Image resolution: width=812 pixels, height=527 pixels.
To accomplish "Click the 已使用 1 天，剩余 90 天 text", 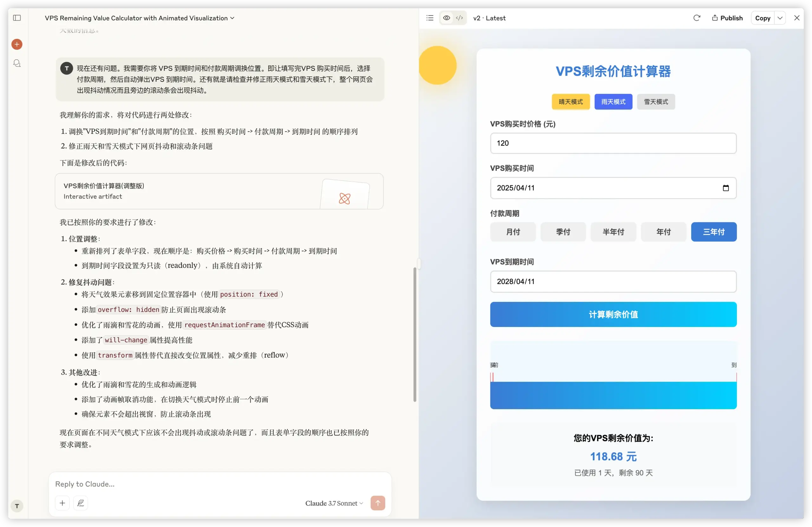I will [613, 473].
